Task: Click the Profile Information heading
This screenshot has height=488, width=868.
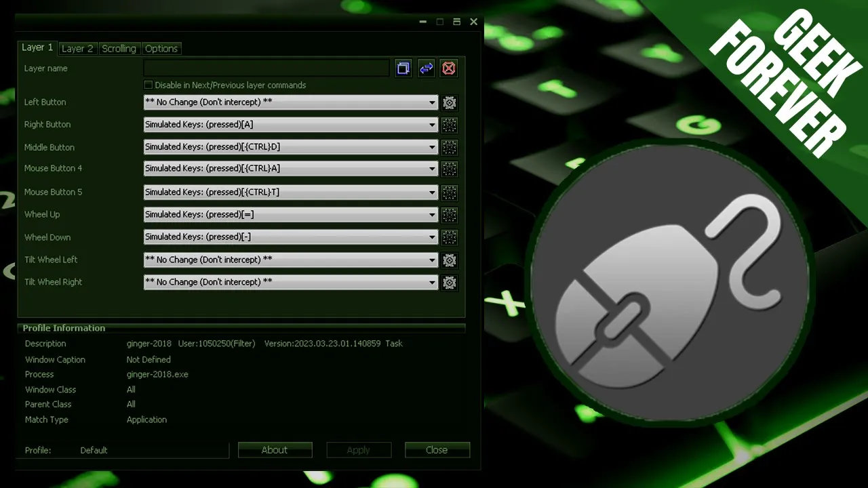Action: coord(64,328)
